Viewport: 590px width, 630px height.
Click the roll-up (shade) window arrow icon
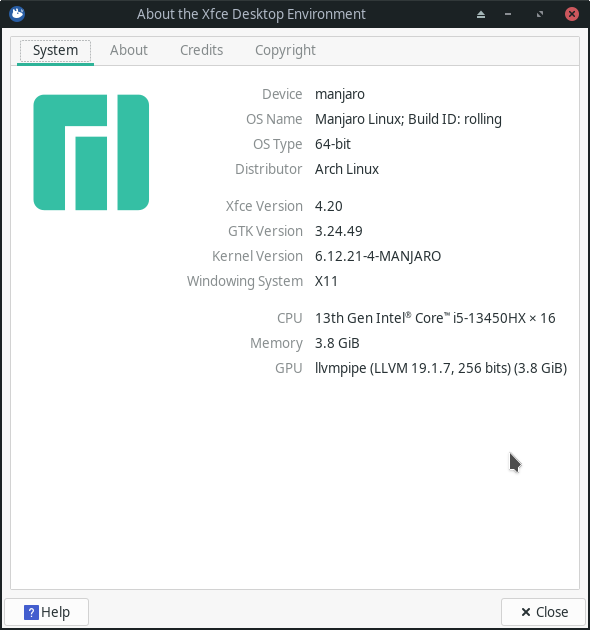click(481, 14)
